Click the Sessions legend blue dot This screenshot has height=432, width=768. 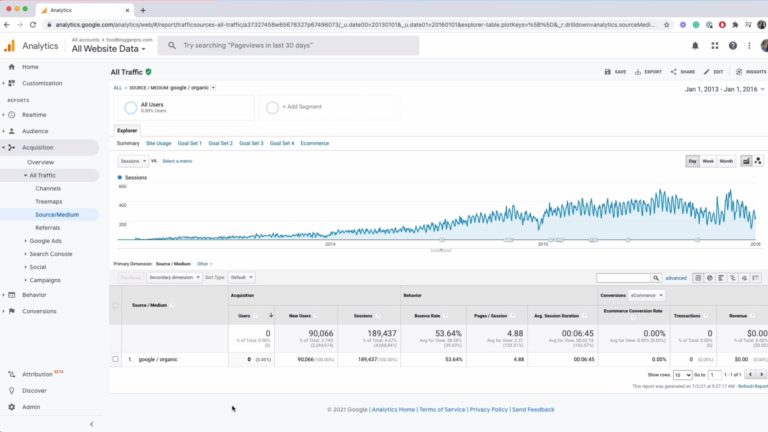coord(120,177)
